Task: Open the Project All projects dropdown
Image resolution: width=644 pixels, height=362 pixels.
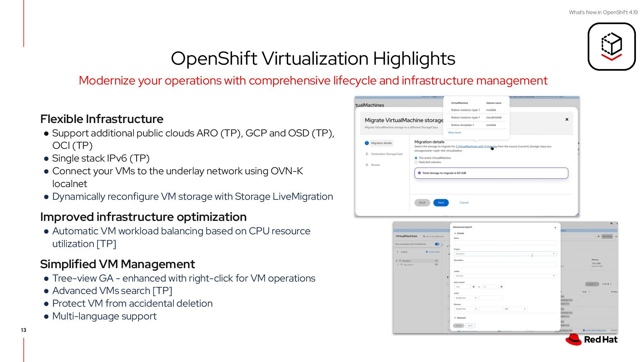Action: 505,254
